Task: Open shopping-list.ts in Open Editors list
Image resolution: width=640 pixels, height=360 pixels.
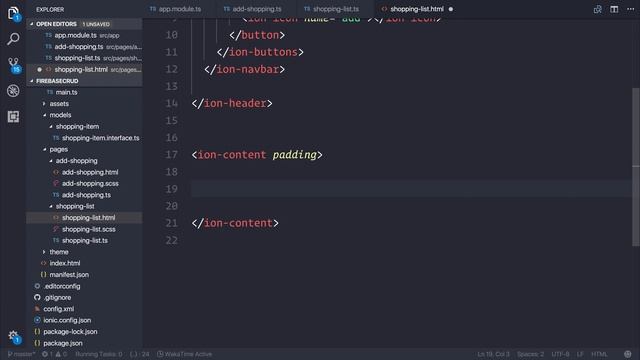Action: point(84,58)
